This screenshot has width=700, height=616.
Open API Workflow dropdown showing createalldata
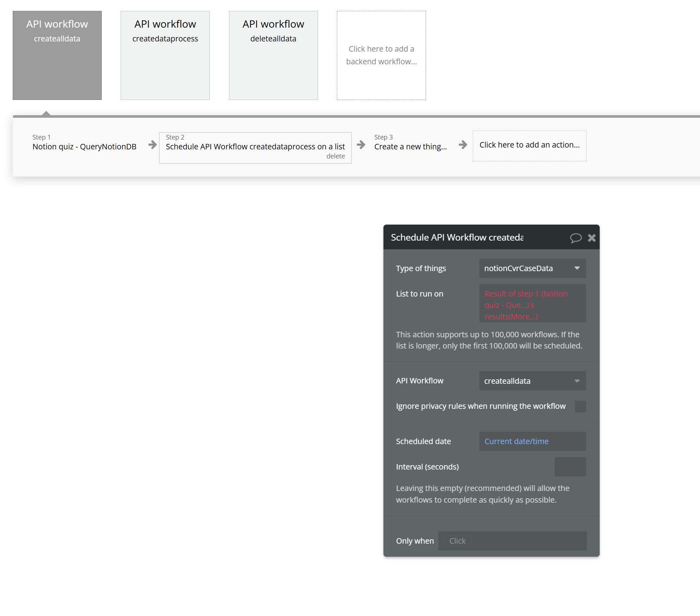[532, 381]
